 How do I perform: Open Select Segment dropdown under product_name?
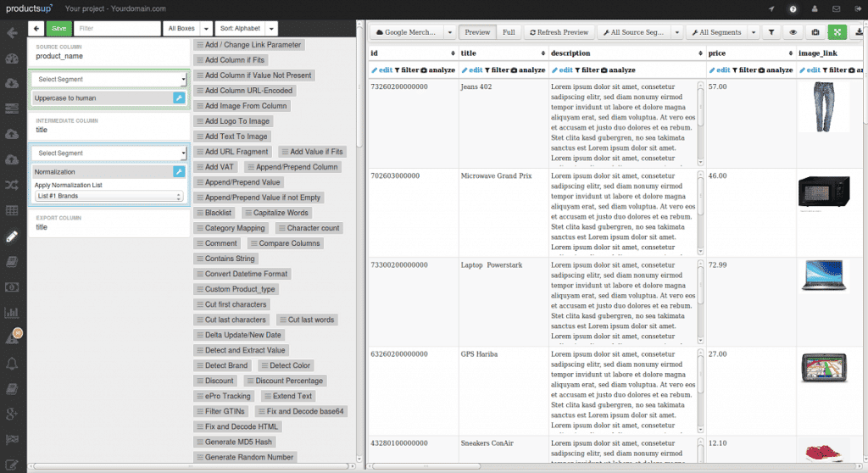109,79
